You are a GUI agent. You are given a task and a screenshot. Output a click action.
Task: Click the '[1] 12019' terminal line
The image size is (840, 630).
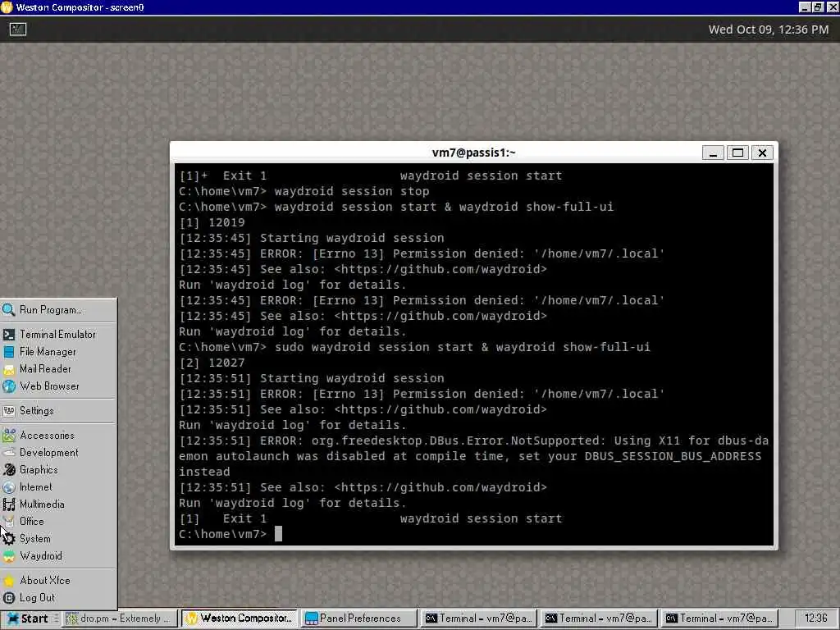coord(212,222)
